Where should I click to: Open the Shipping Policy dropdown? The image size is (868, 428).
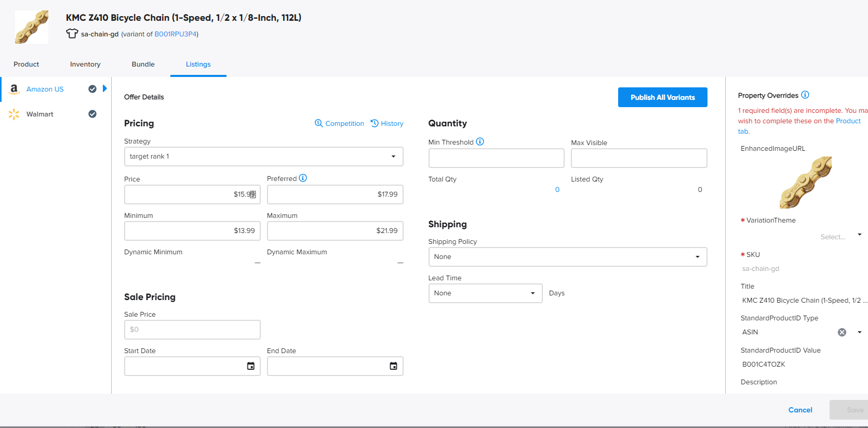pyautogui.click(x=567, y=257)
